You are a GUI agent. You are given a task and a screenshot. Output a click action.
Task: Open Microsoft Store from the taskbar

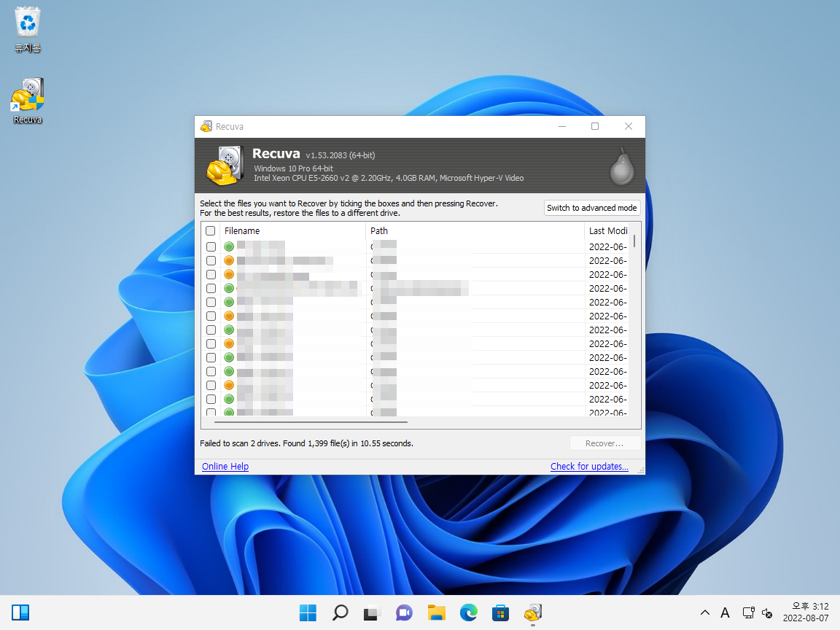pyautogui.click(x=500, y=612)
